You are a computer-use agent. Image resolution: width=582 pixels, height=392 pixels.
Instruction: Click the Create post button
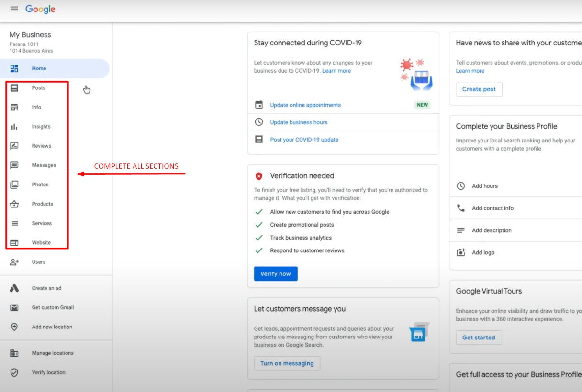479,89
